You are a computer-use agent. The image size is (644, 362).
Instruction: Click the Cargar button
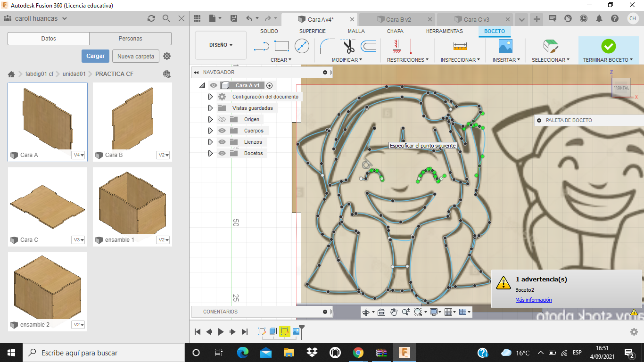[x=96, y=56]
